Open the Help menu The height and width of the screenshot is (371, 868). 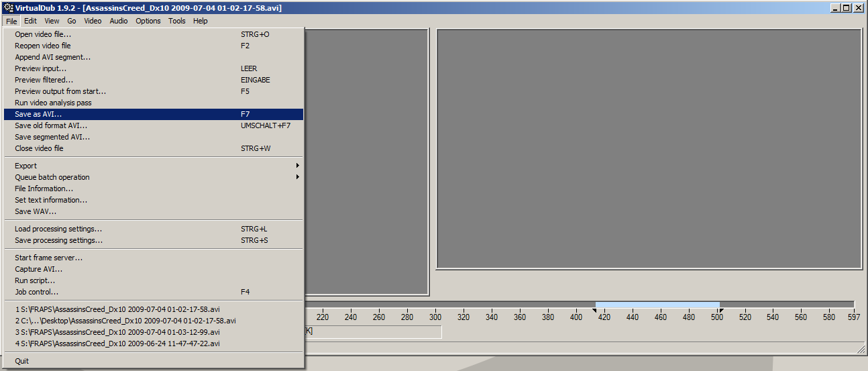[200, 21]
